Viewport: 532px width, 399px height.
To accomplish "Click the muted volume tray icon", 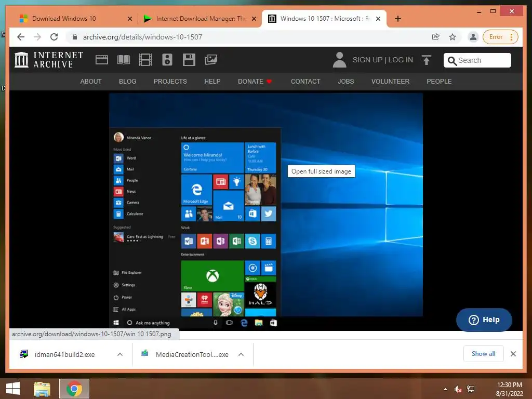I will pos(458,389).
